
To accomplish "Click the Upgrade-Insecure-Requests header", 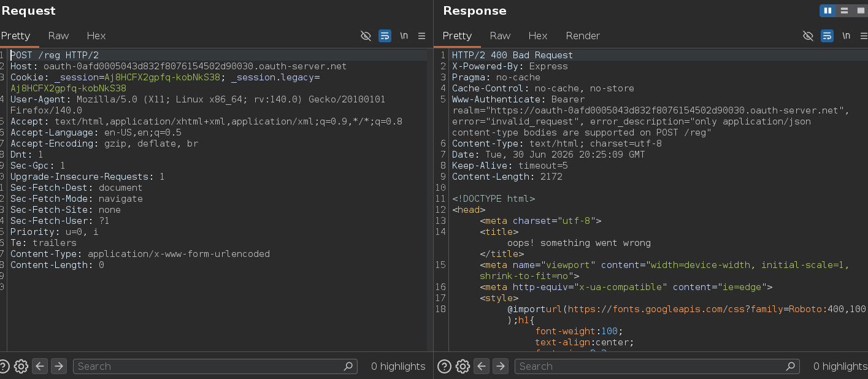I will pos(87,177).
